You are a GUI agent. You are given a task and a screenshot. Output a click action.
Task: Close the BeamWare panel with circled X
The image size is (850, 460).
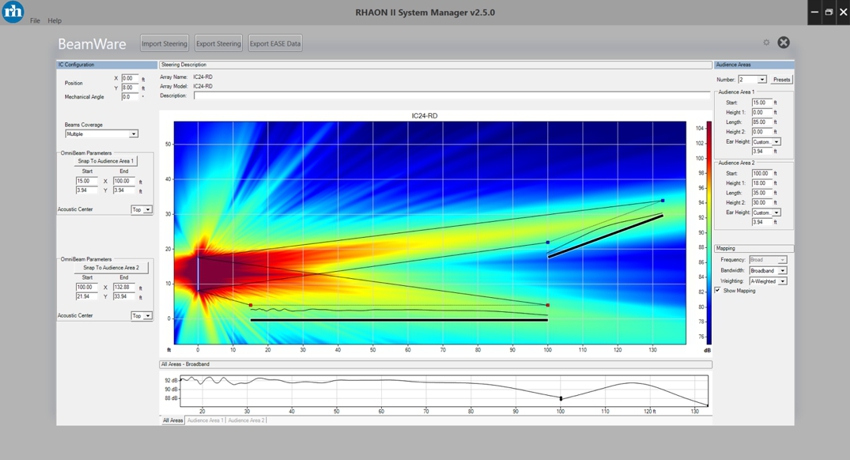[x=783, y=42]
